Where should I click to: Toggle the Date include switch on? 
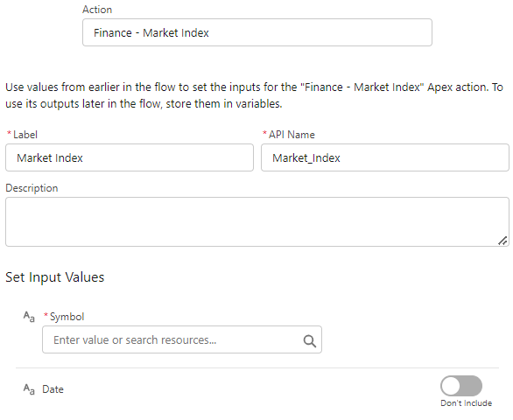click(x=461, y=386)
